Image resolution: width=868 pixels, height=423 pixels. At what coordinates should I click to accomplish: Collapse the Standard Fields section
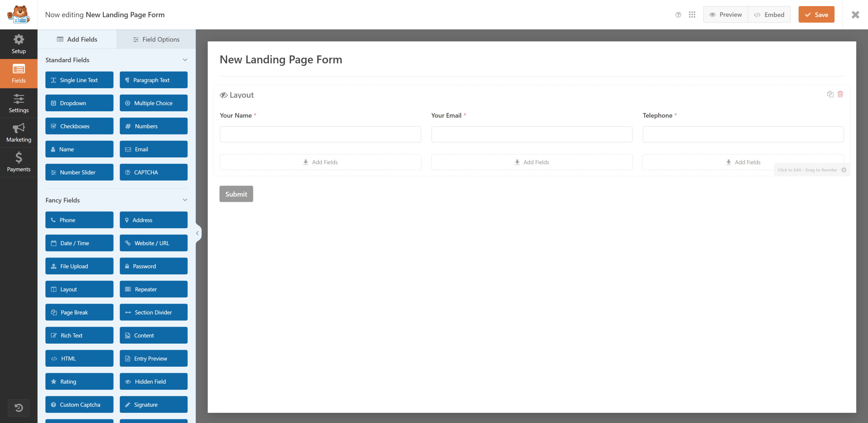pyautogui.click(x=185, y=60)
